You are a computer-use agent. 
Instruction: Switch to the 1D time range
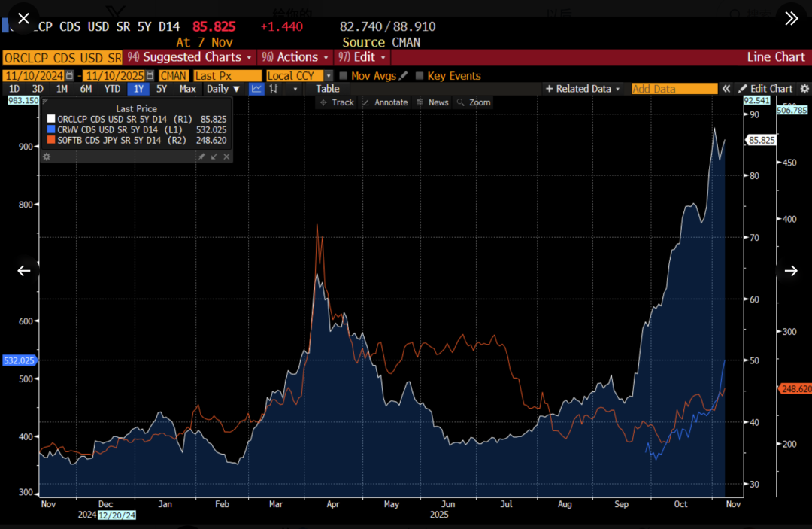pyautogui.click(x=14, y=89)
